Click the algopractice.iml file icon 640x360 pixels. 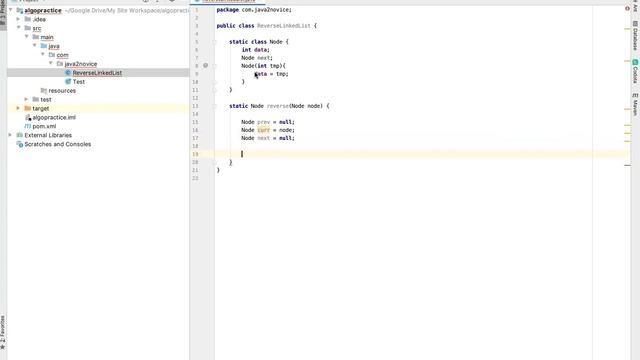(28, 117)
